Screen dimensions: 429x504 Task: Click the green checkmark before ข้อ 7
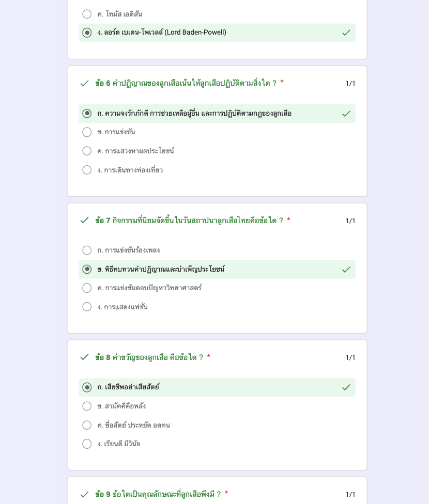[x=84, y=220]
